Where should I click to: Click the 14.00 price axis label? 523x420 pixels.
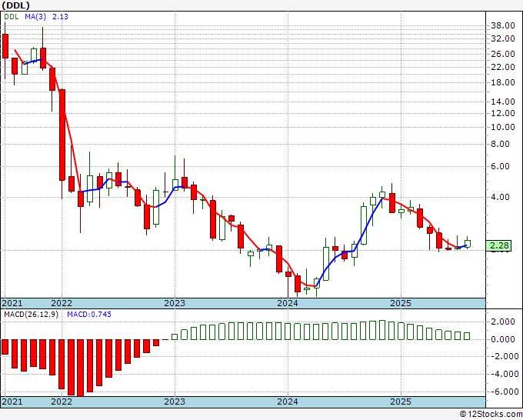click(x=503, y=102)
